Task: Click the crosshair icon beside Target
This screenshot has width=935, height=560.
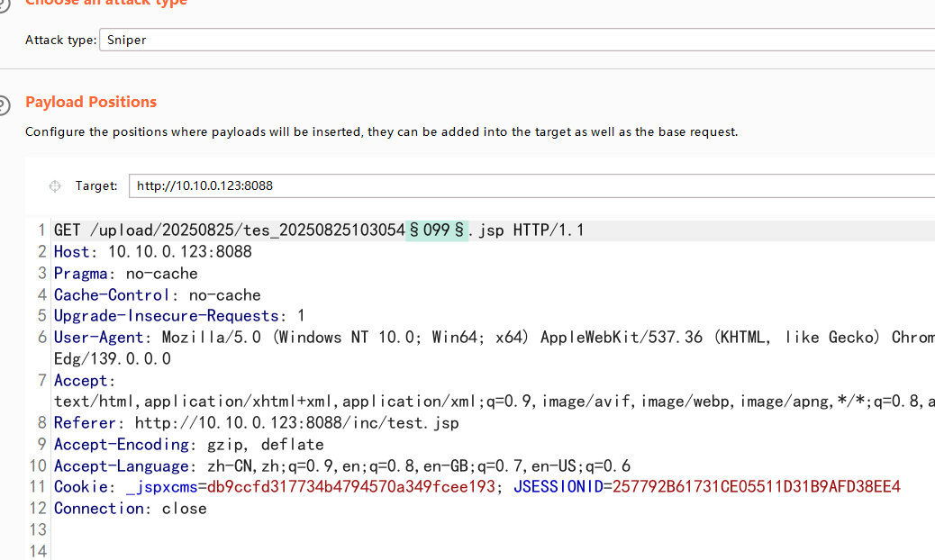Action: pos(54,186)
